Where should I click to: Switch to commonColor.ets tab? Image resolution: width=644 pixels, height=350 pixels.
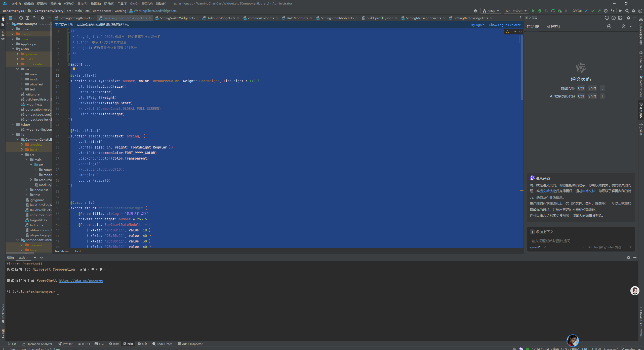pyautogui.click(x=261, y=18)
